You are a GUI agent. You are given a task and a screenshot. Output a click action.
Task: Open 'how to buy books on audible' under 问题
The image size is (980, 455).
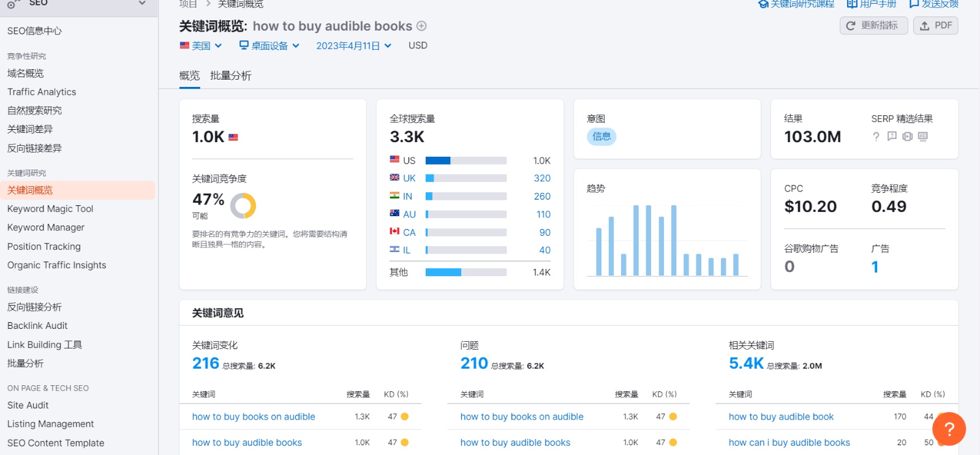coord(522,416)
